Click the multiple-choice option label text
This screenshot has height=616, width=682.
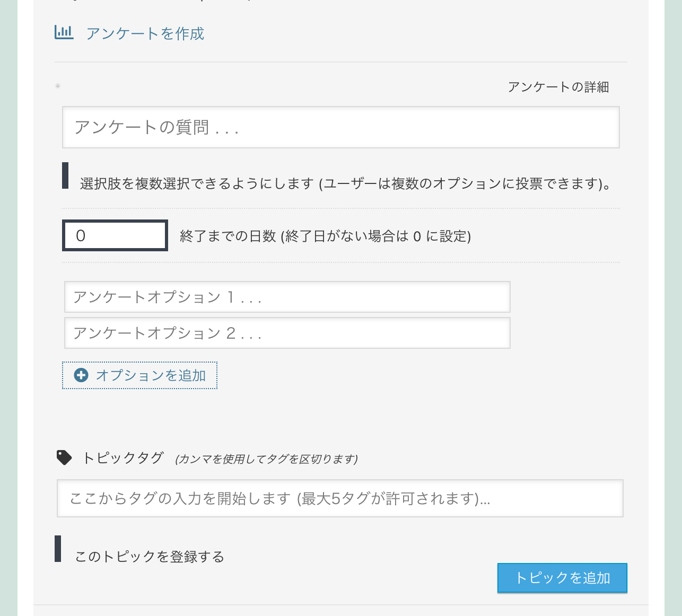[346, 184]
